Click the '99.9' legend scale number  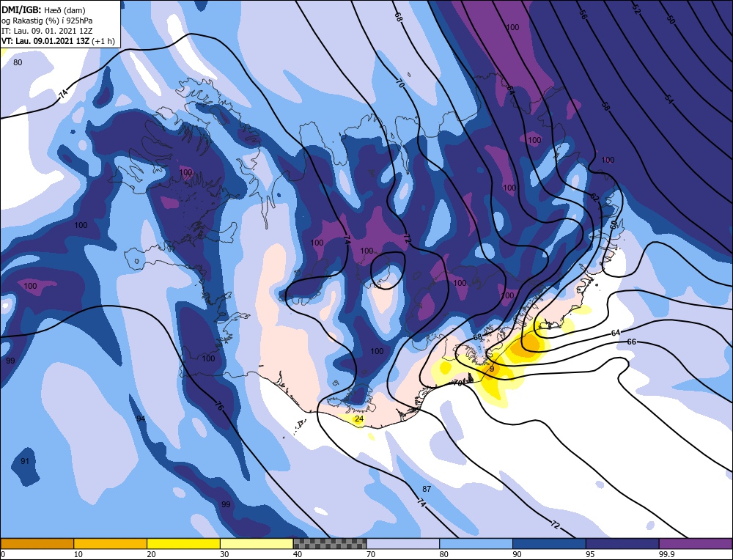point(666,554)
